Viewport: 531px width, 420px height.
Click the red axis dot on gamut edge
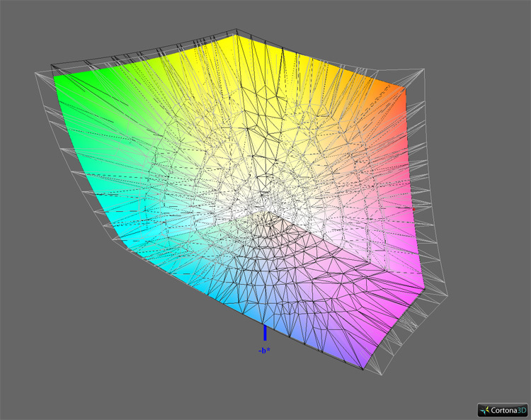tap(413, 210)
